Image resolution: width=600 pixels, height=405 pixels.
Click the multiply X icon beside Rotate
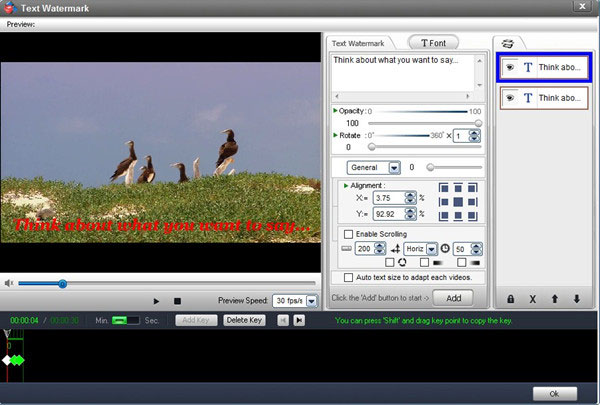449,136
